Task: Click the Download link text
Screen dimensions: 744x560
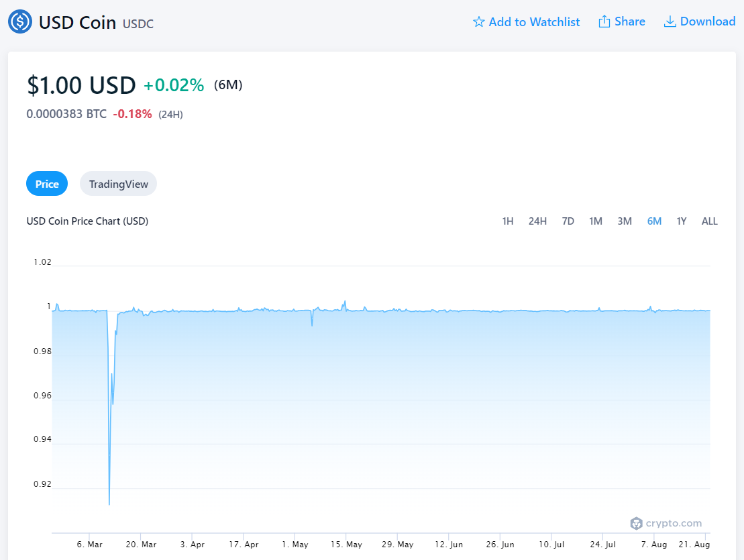Action: pos(708,21)
